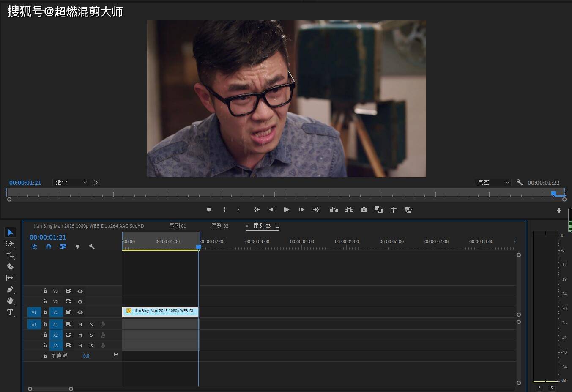Toggle the nest sequence insert mode icon
572x392 pixels.
point(34,247)
